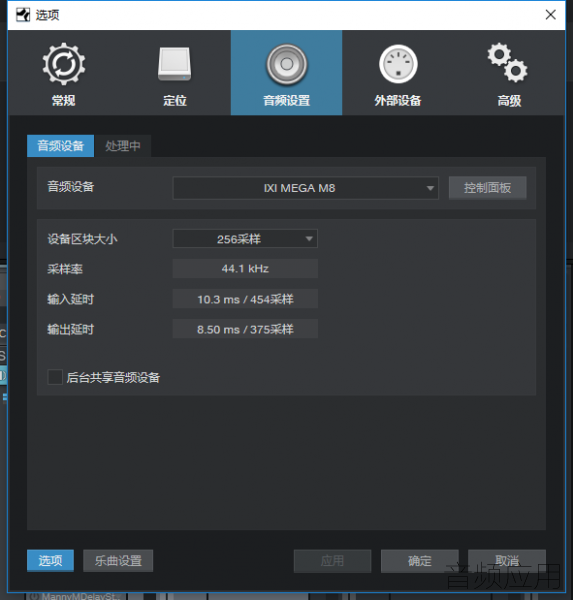Image resolution: width=573 pixels, height=600 pixels.
Task: Click the 取消 cancel button
Action: [x=507, y=561]
